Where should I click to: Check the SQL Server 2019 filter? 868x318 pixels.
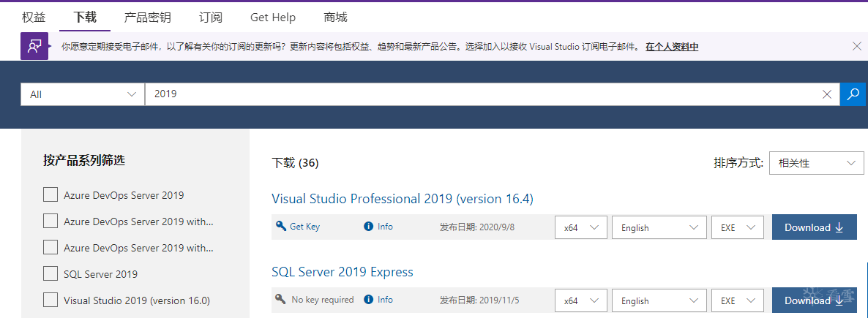(50, 273)
